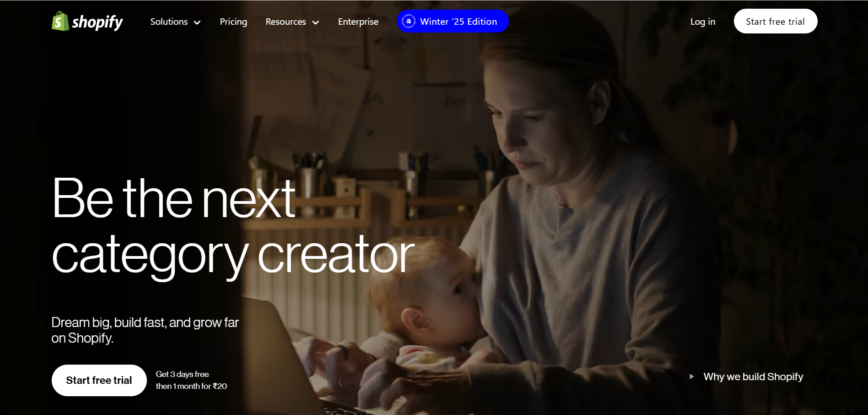Click Start free trial in header
Screen dimensions: 868x415
click(x=776, y=21)
